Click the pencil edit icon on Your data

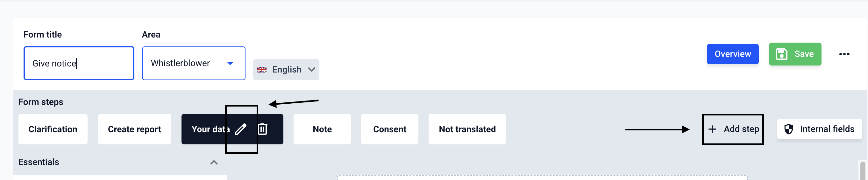(x=241, y=129)
